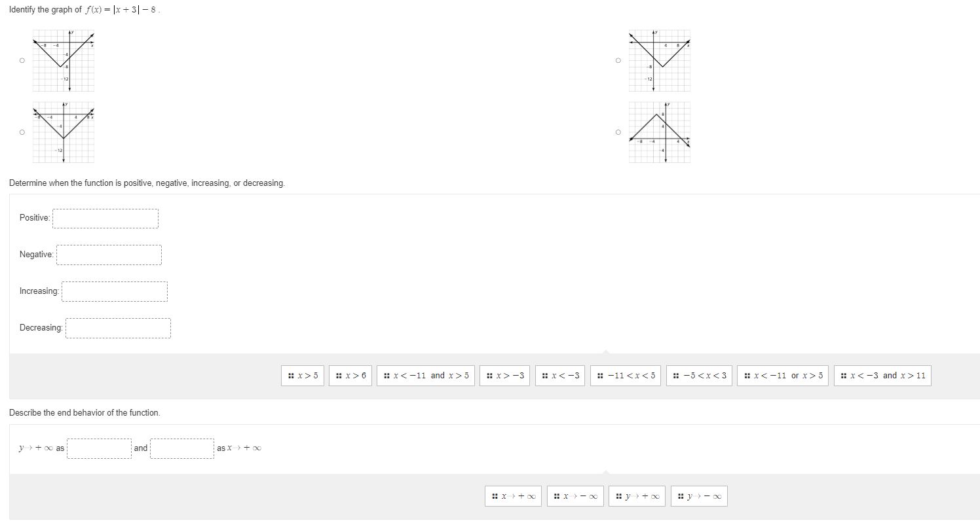Click the Decreasing answer input box
Viewport: 980px width, 521px height.
[118, 327]
